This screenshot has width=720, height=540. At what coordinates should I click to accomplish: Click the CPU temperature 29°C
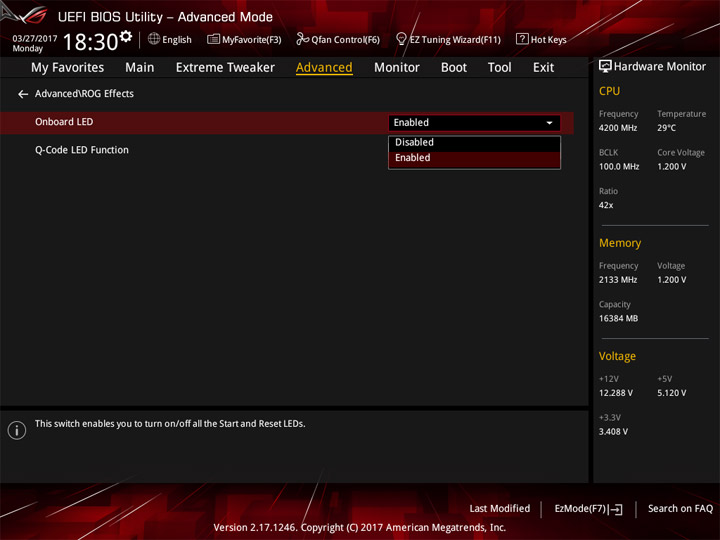(666, 128)
